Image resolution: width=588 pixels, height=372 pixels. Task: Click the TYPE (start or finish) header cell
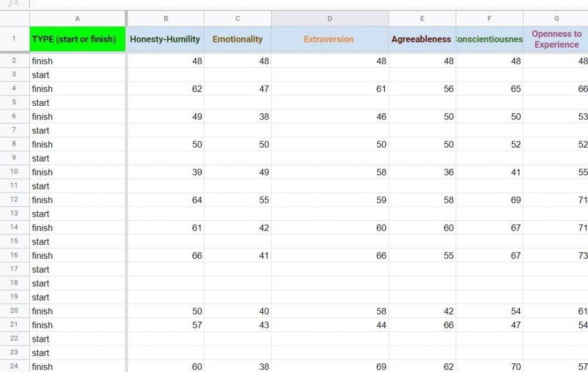coord(78,39)
